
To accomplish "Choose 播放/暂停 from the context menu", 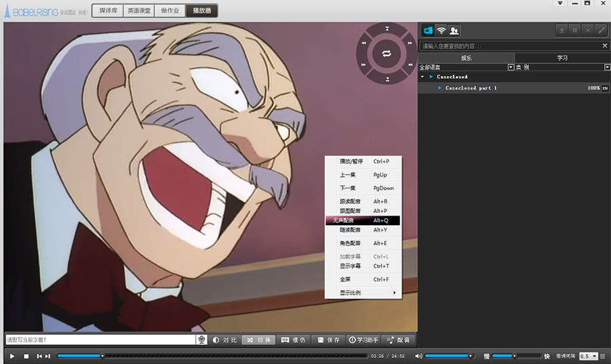I will click(x=363, y=161).
